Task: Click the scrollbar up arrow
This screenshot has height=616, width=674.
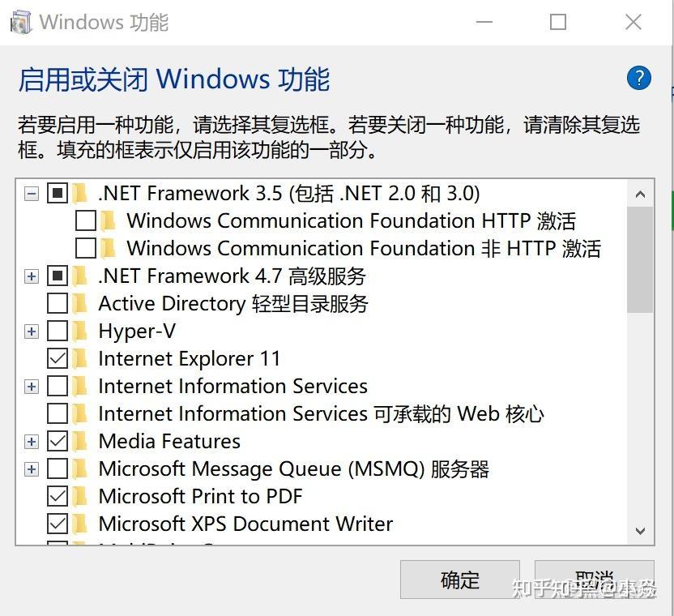Action: 641,193
